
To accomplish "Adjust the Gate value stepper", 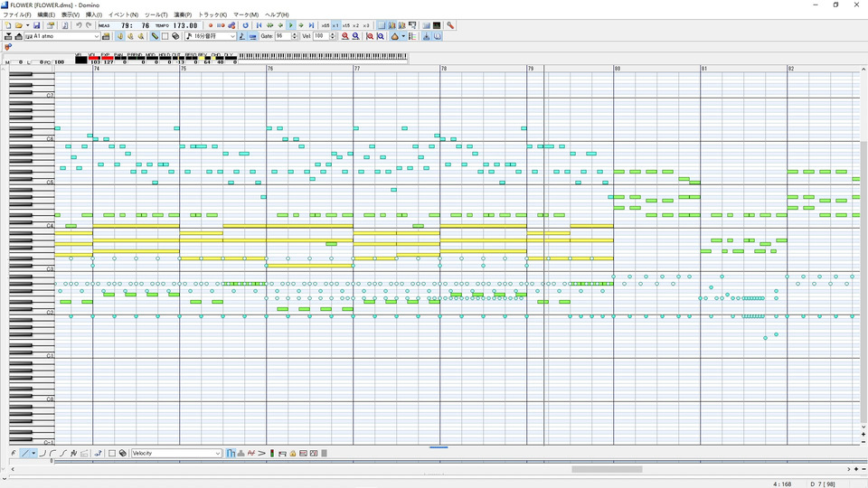I will pyautogui.click(x=295, y=36).
